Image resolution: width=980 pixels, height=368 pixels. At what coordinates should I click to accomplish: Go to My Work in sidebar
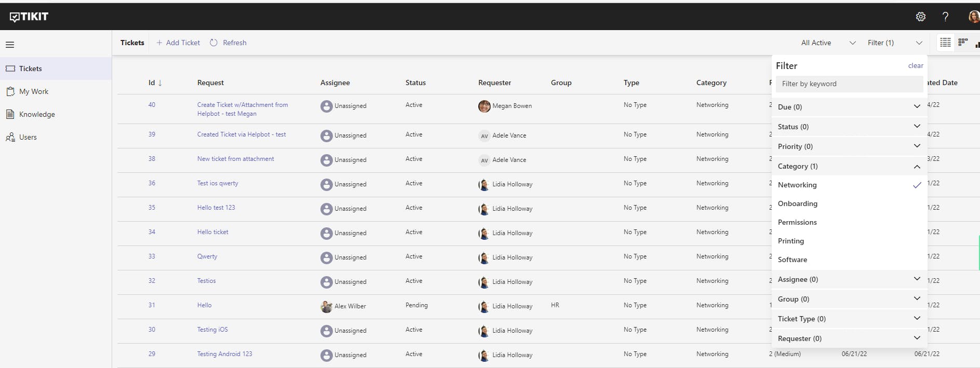34,91
